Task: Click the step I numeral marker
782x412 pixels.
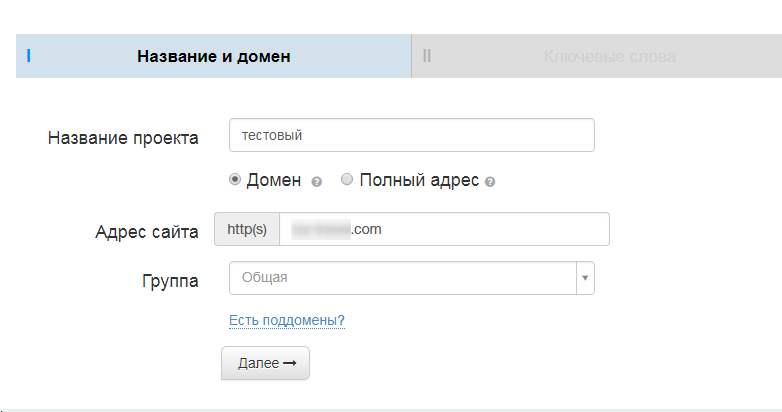Action: pyautogui.click(x=28, y=56)
